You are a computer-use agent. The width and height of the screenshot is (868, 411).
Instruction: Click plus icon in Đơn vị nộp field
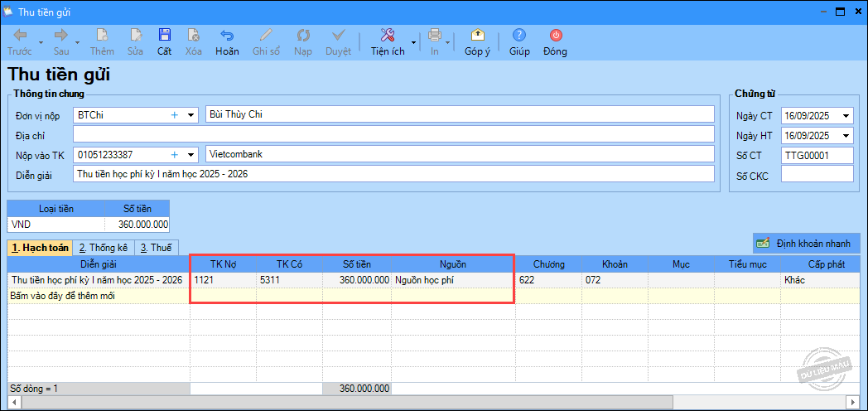175,114
